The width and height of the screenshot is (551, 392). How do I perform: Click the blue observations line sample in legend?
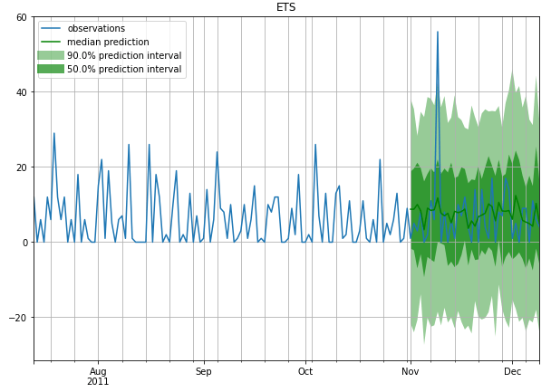51,29
